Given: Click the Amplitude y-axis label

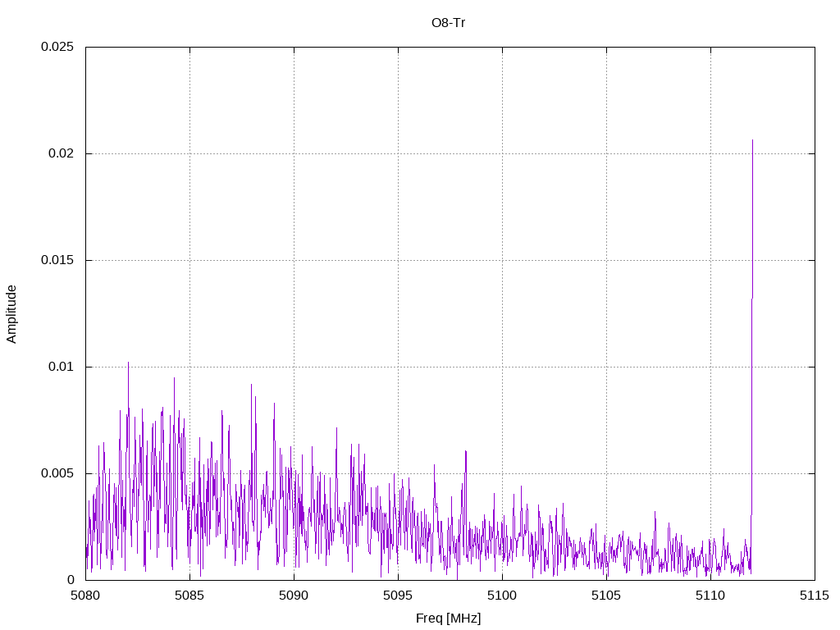Looking at the screenshot, I should (x=11, y=314).
